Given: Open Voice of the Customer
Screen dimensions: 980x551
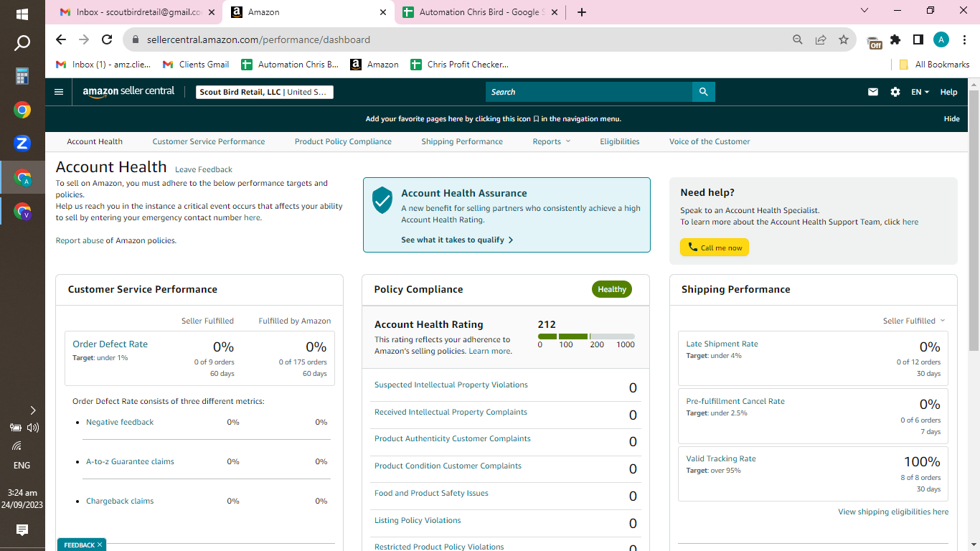Looking at the screenshot, I should point(710,141).
